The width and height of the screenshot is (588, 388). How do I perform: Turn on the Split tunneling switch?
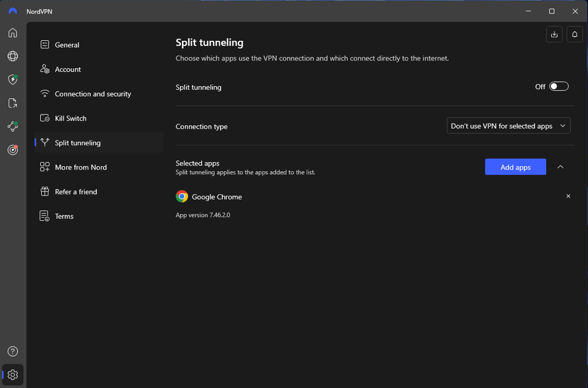[x=559, y=86]
